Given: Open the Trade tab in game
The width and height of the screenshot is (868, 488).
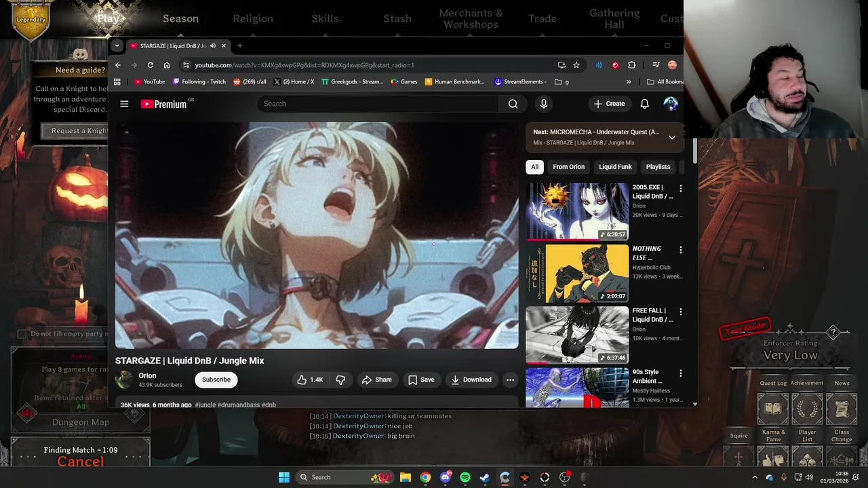Looking at the screenshot, I should 542,18.
